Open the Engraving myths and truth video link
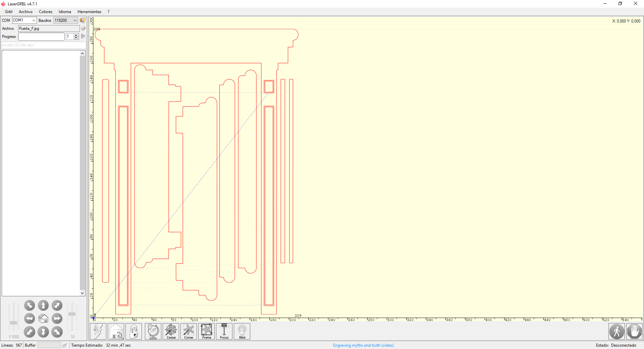 click(x=363, y=345)
